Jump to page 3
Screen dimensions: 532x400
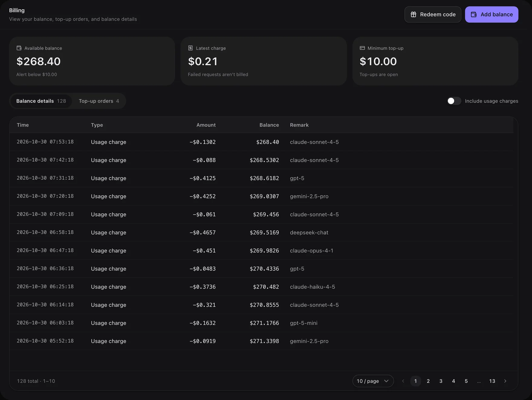(441, 381)
